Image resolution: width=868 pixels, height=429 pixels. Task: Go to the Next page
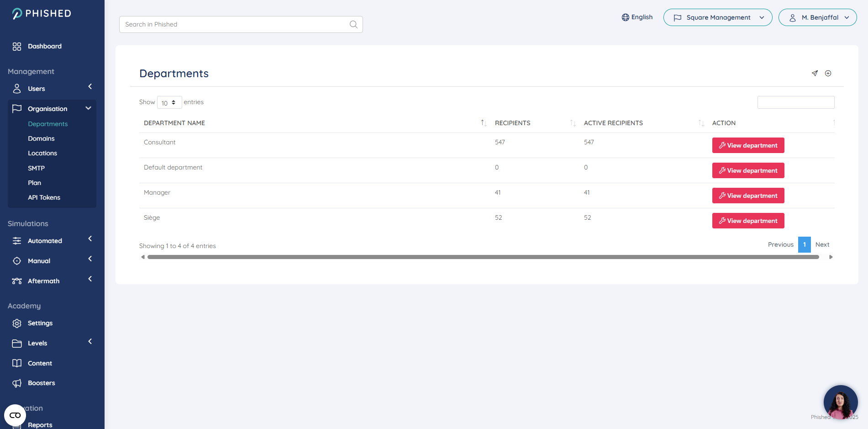point(822,245)
